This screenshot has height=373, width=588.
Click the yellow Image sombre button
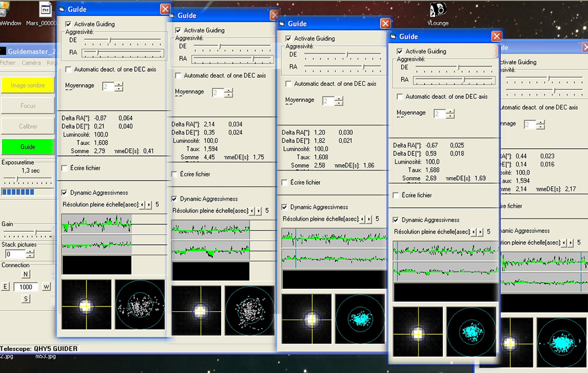pyautogui.click(x=28, y=85)
